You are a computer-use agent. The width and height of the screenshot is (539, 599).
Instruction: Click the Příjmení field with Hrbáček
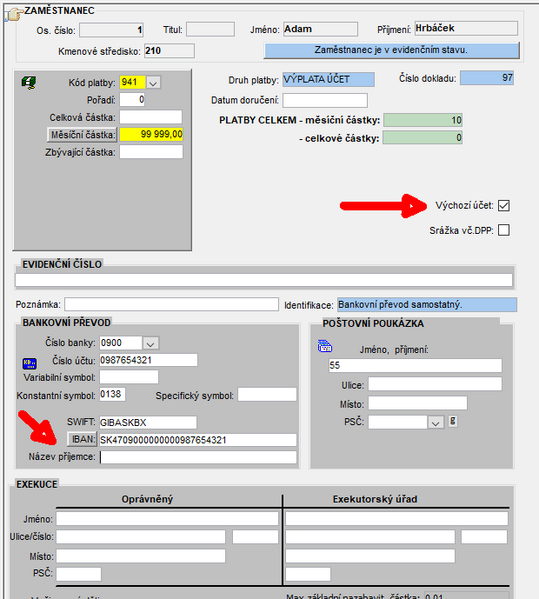466,28
